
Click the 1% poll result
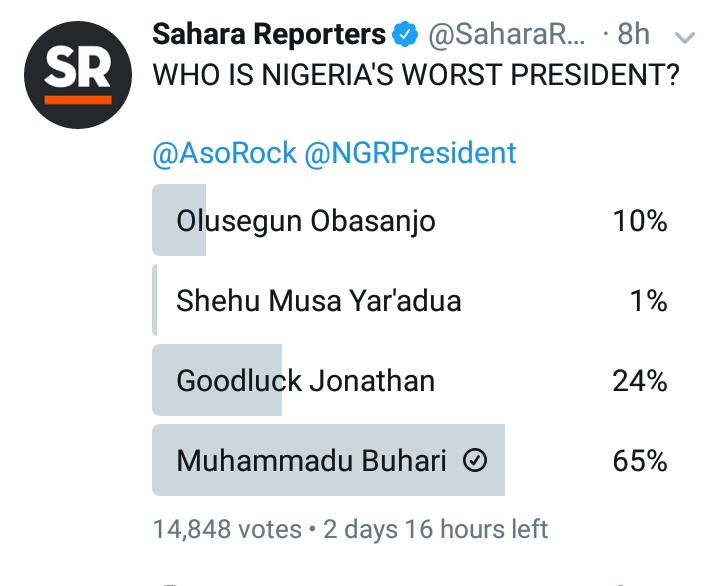pyautogui.click(x=649, y=300)
